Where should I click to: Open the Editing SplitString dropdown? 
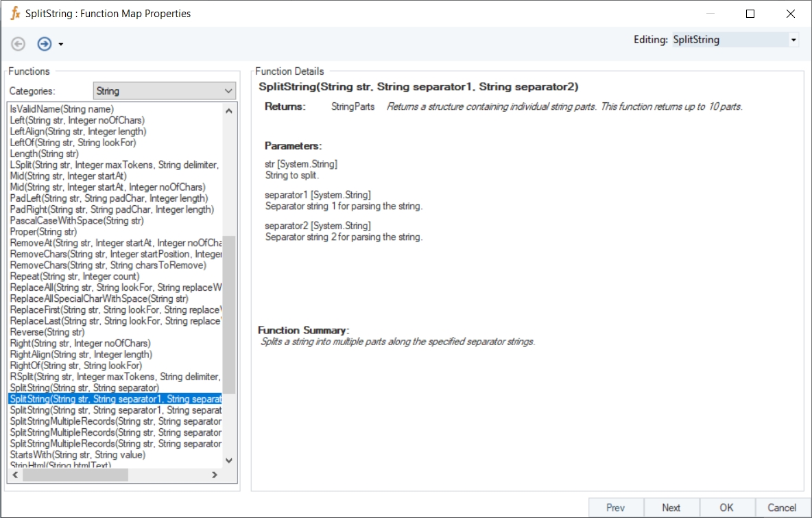(x=793, y=40)
